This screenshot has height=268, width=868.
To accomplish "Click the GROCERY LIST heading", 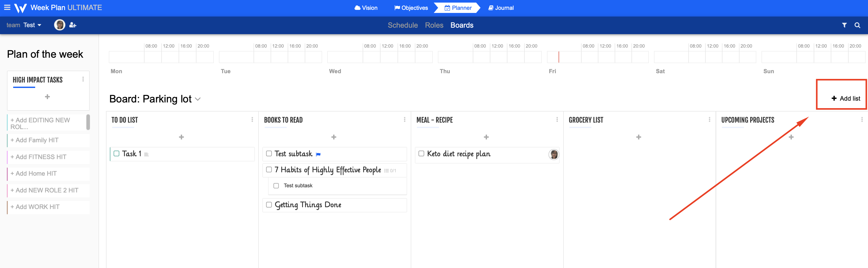I will click(x=586, y=120).
